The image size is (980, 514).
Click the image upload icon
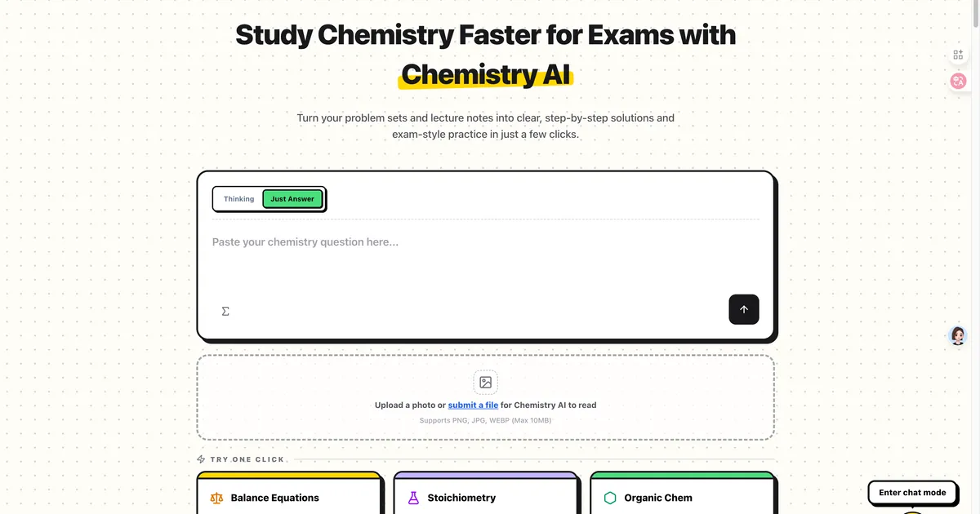[x=485, y=382]
